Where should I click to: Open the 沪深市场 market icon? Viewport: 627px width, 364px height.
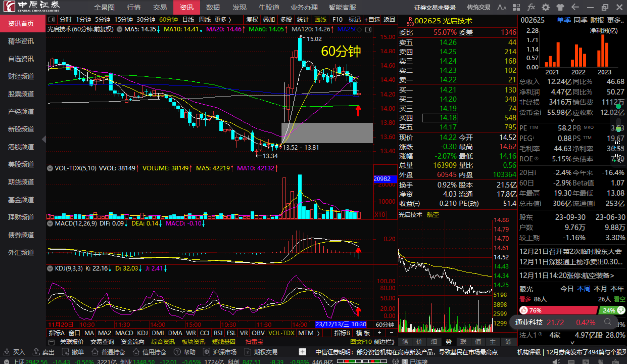(x=207, y=352)
